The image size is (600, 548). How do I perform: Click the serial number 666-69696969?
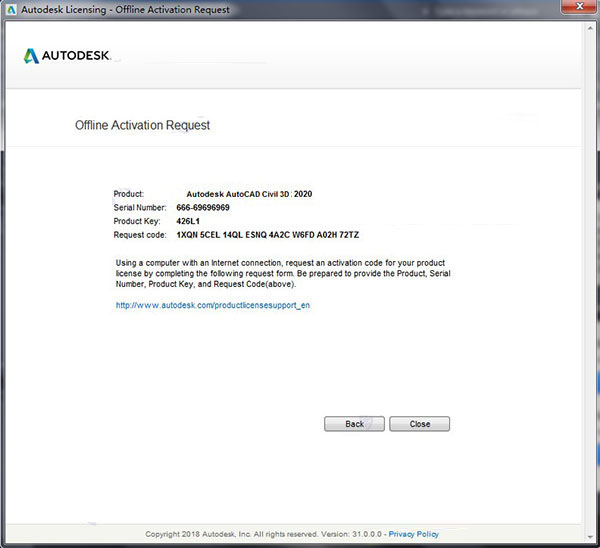tap(203, 207)
